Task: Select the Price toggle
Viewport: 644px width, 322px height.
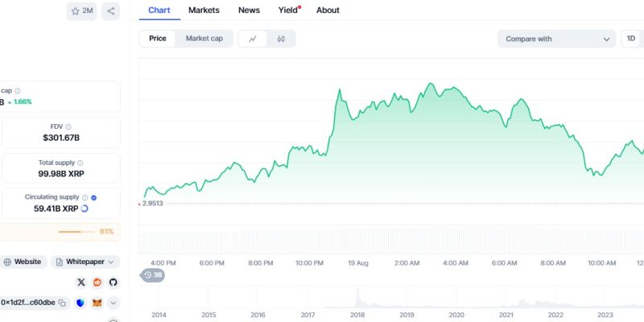Action: pos(158,39)
